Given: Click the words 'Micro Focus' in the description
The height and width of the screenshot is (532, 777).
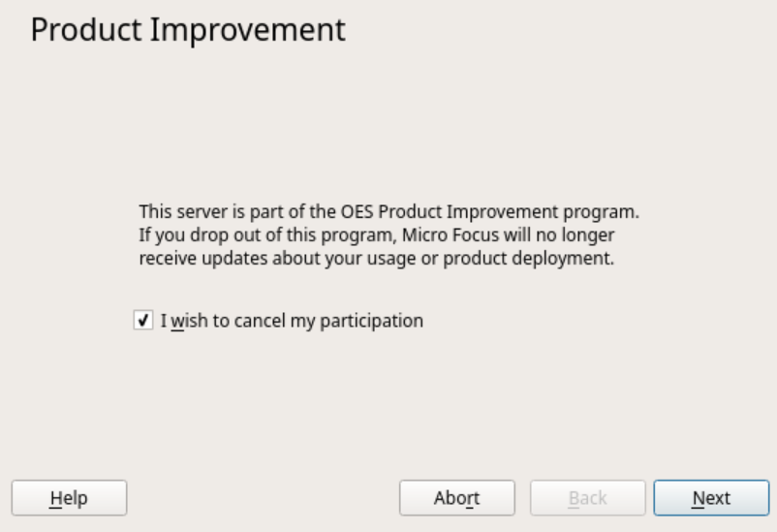Looking at the screenshot, I should [x=444, y=235].
